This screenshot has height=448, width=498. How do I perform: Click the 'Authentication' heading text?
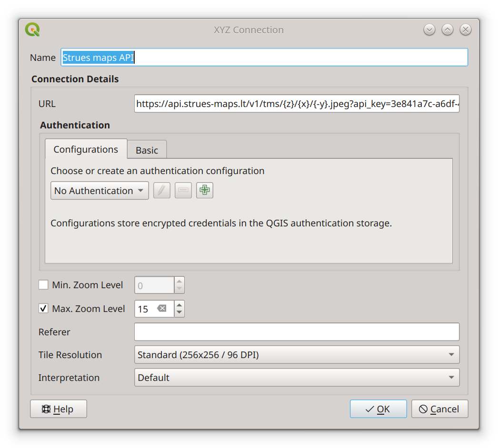click(75, 125)
